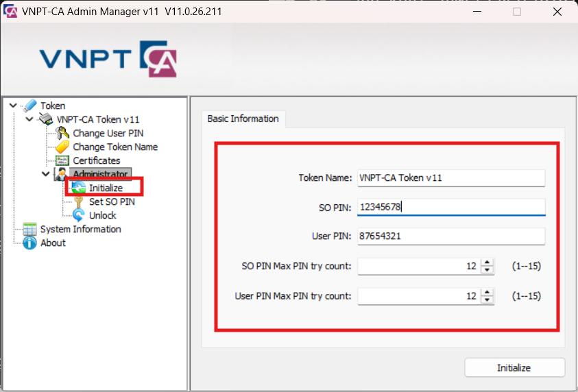Select the Token root label
This screenshot has width=578, height=392.
53,106
